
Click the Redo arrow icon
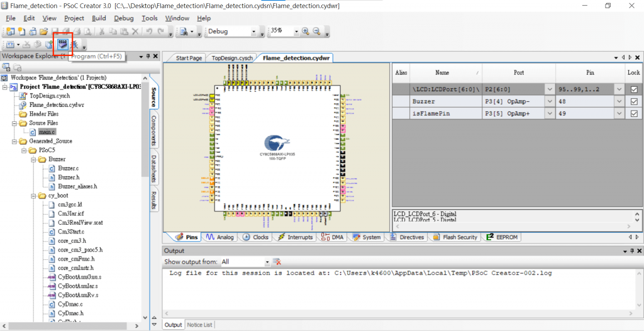click(160, 31)
